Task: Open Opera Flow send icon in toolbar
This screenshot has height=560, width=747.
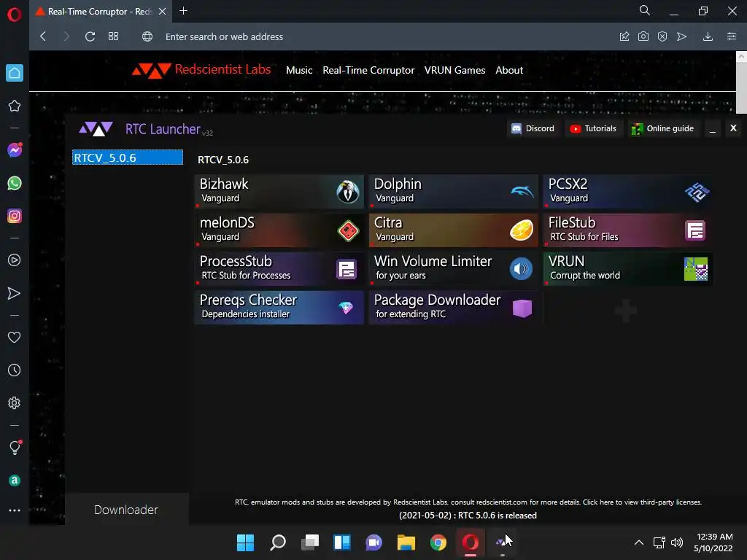Action: pyautogui.click(x=682, y=36)
